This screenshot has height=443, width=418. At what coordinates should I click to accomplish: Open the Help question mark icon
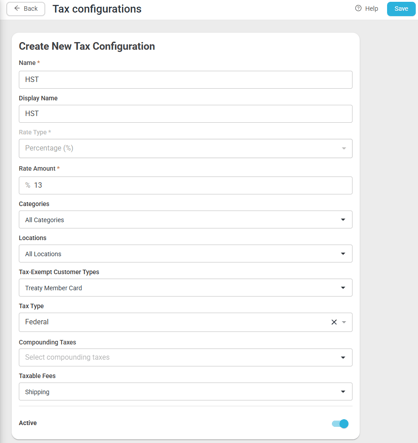(358, 8)
